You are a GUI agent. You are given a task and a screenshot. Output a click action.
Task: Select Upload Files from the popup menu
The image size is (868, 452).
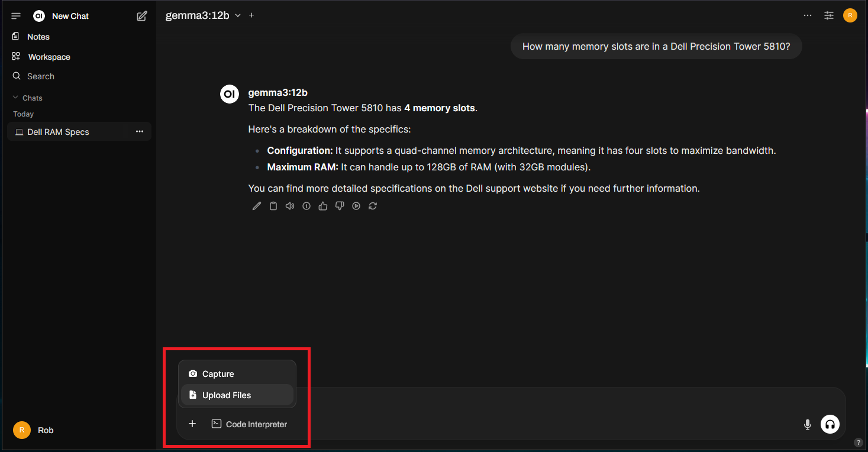(x=237, y=395)
